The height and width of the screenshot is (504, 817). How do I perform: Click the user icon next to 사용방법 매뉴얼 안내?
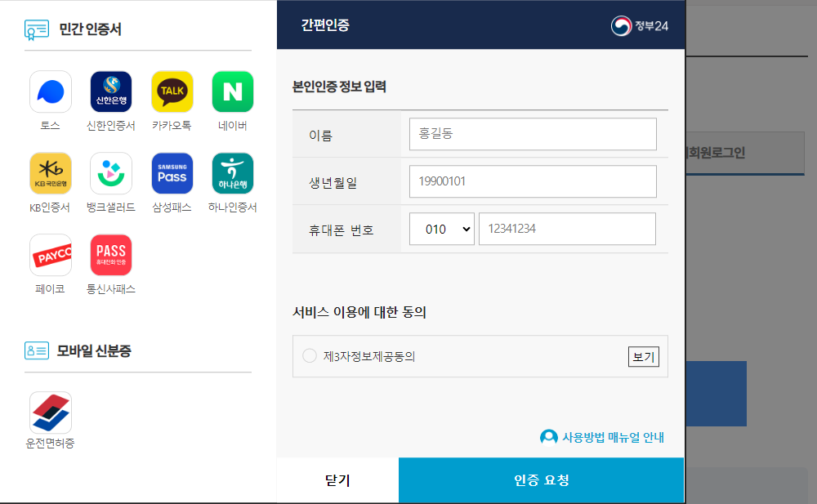[x=549, y=437]
